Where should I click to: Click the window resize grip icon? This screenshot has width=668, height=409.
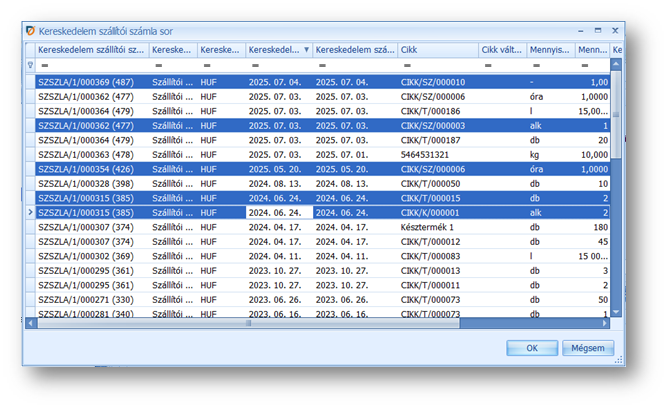619,360
